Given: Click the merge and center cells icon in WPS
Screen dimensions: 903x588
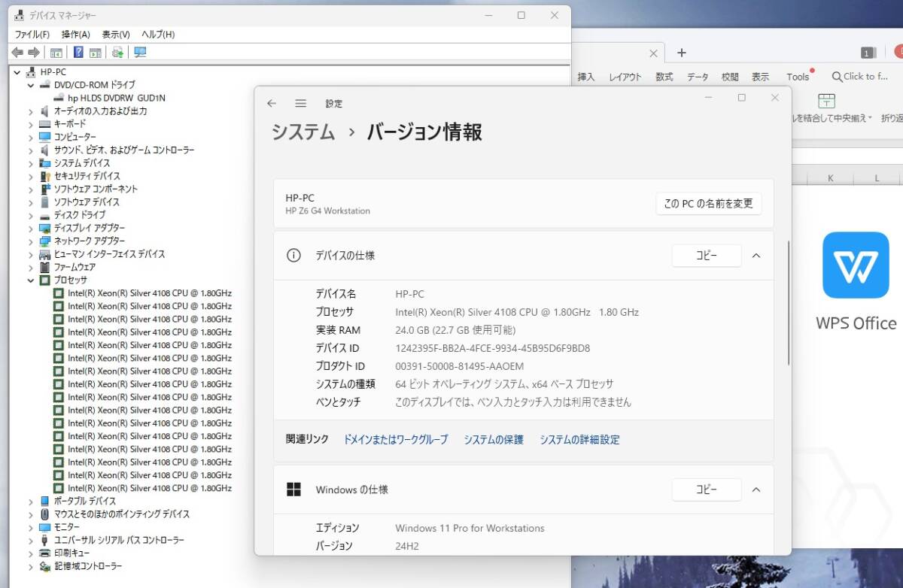Looking at the screenshot, I should click(827, 101).
